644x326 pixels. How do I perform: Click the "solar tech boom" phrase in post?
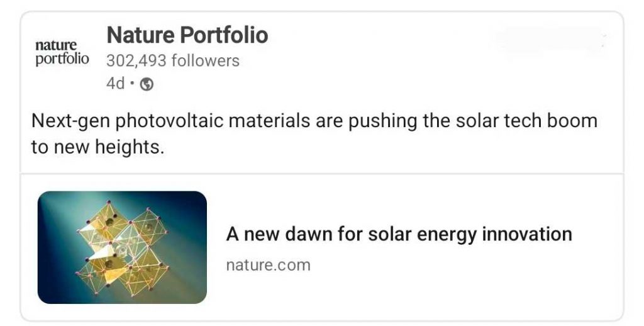pyautogui.click(x=523, y=120)
